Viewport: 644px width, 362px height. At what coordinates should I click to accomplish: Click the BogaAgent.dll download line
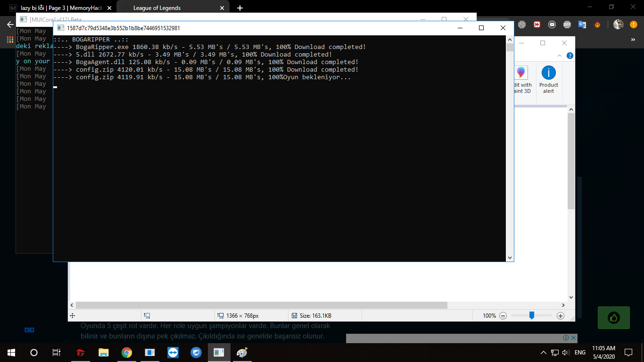pos(206,62)
